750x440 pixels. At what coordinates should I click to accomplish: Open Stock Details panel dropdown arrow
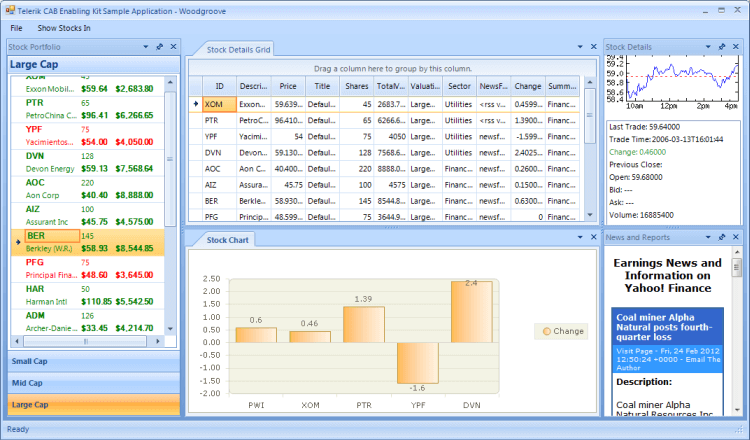coord(708,47)
